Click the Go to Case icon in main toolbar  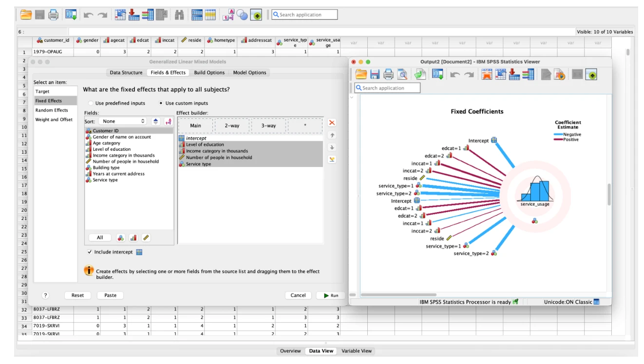[120, 15]
